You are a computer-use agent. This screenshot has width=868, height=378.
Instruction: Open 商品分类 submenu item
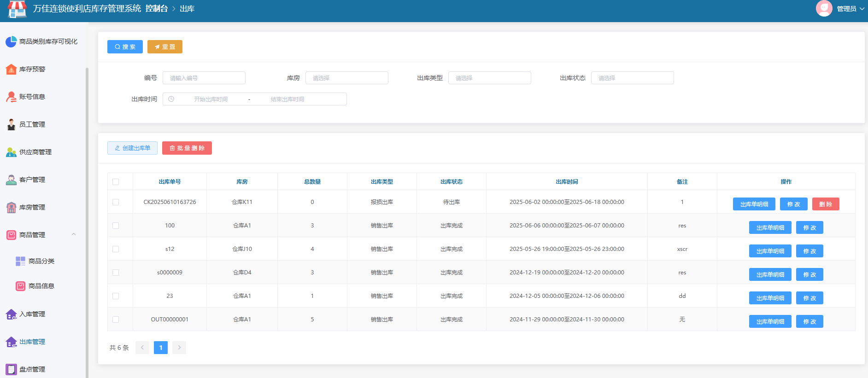point(41,261)
